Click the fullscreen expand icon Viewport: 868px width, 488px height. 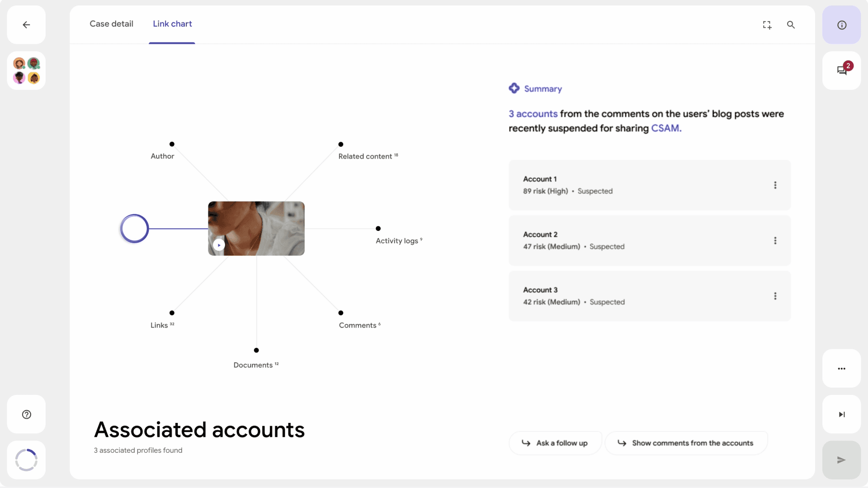point(767,25)
